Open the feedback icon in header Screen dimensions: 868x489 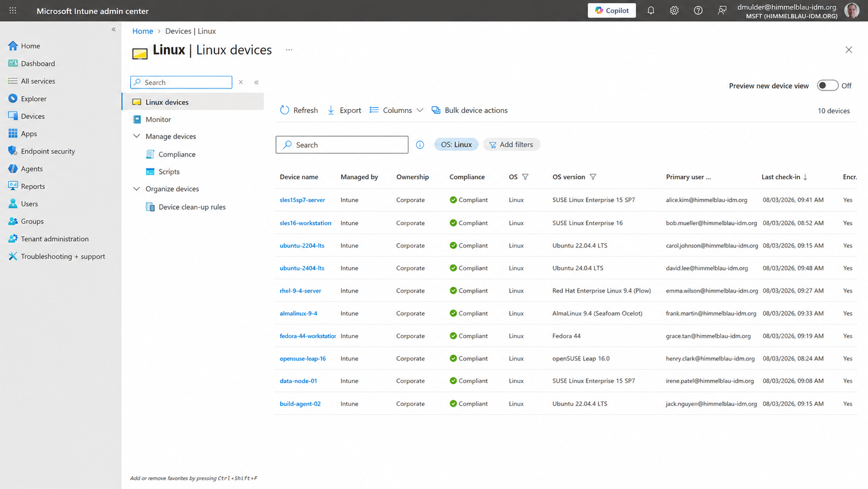(722, 10)
